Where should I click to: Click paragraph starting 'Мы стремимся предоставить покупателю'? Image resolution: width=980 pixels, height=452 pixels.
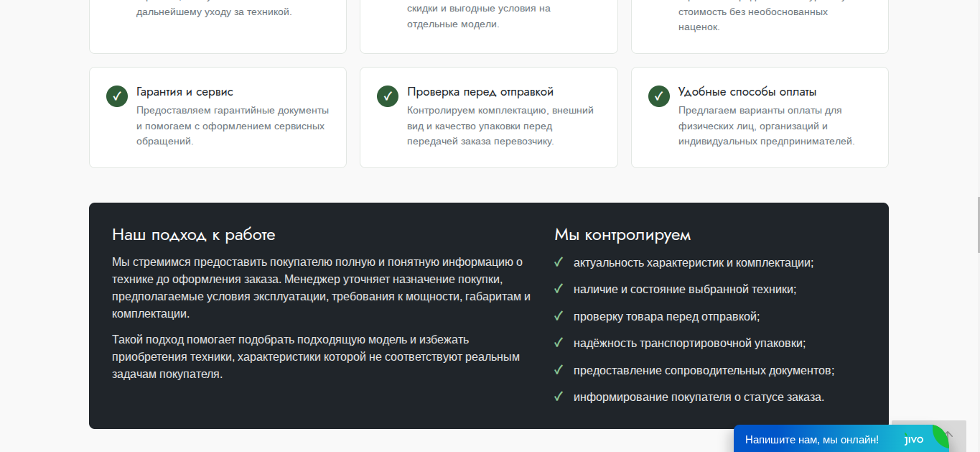322,287
